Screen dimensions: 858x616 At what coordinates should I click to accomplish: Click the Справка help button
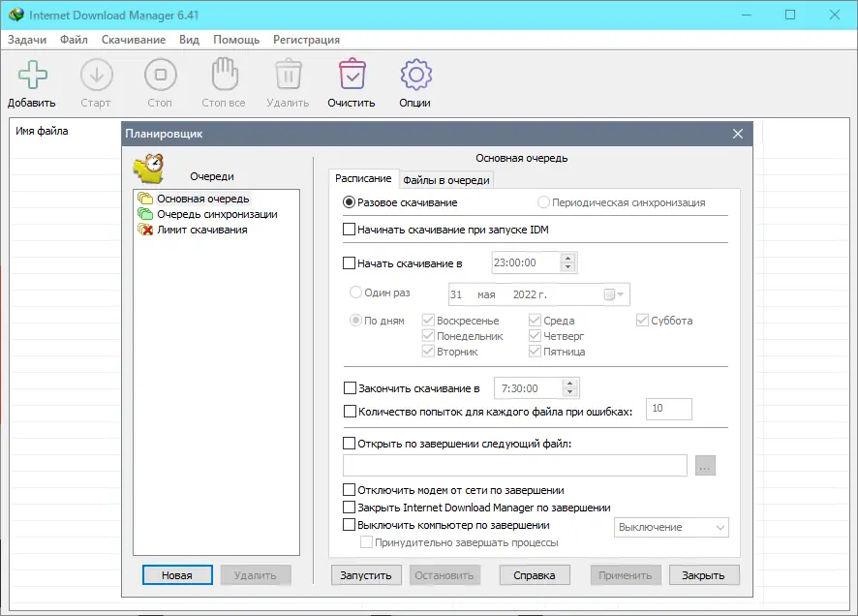pyautogui.click(x=535, y=575)
